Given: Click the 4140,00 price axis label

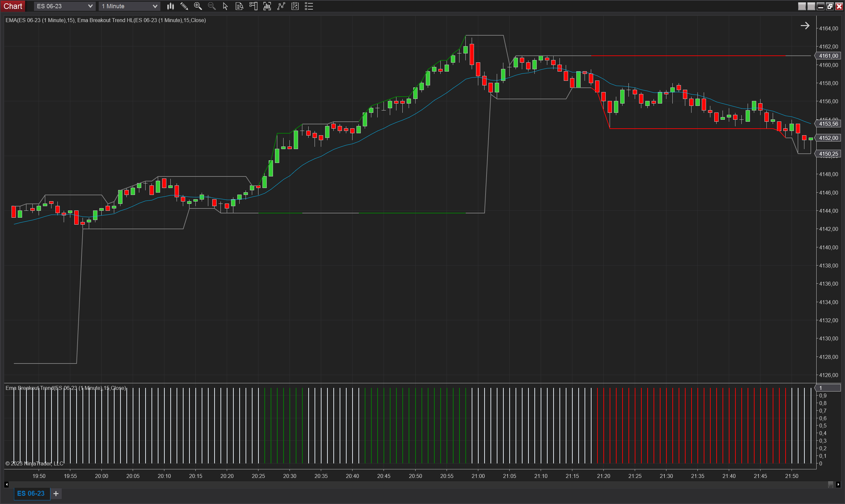Looking at the screenshot, I should click(x=829, y=247).
